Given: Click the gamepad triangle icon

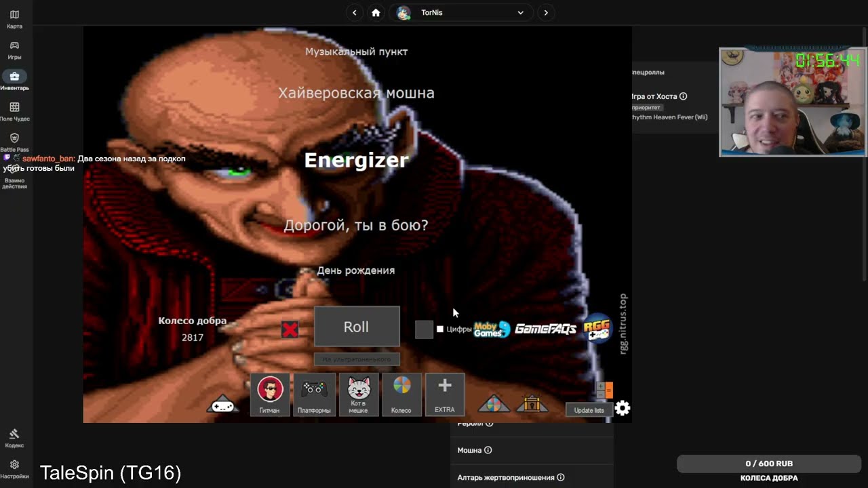Looking at the screenshot, I should 222,404.
